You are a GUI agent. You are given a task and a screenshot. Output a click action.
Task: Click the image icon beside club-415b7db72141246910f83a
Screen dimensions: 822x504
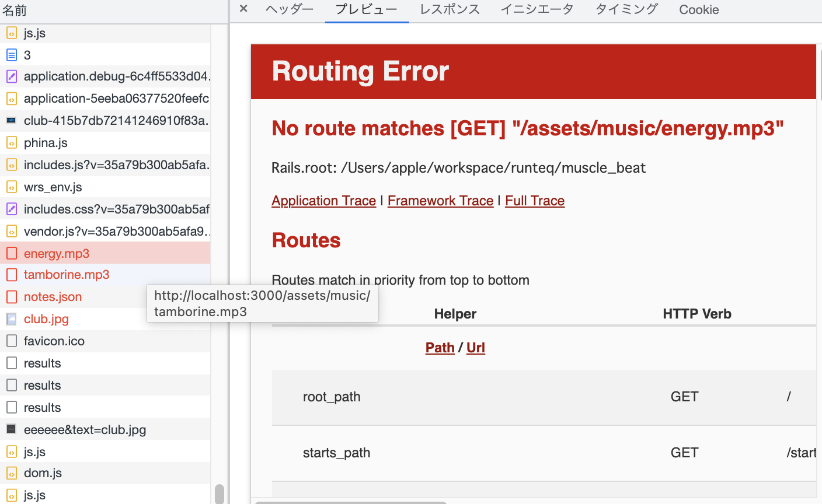(x=12, y=121)
